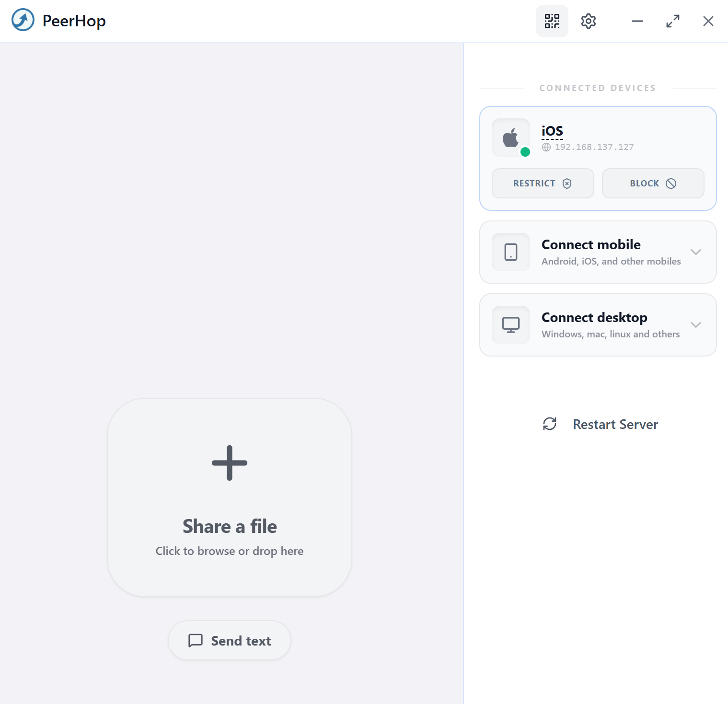Image resolution: width=728 pixels, height=704 pixels.
Task: Click the Connect mobile title
Action: [x=591, y=244]
